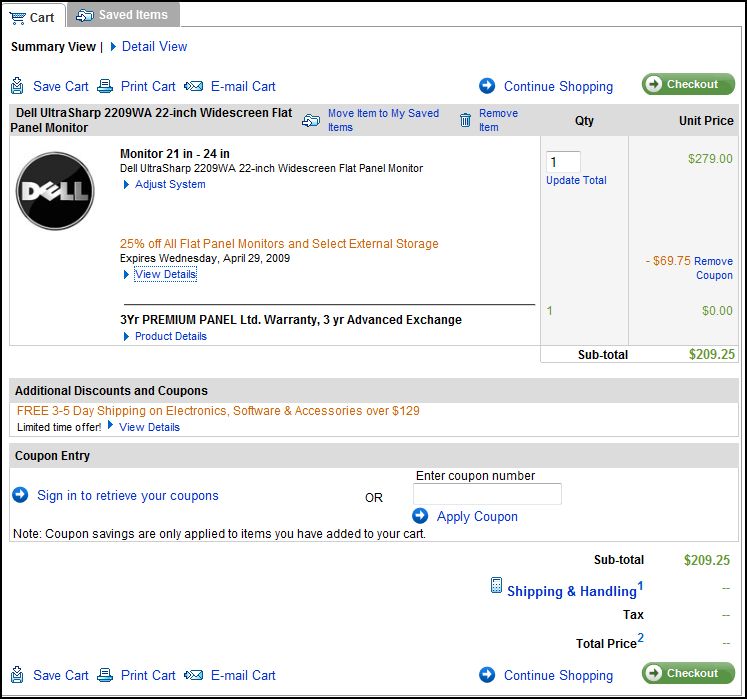This screenshot has height=699, width=747.
Task: Click the quantity input field
Action: click(x=563, y=162)
